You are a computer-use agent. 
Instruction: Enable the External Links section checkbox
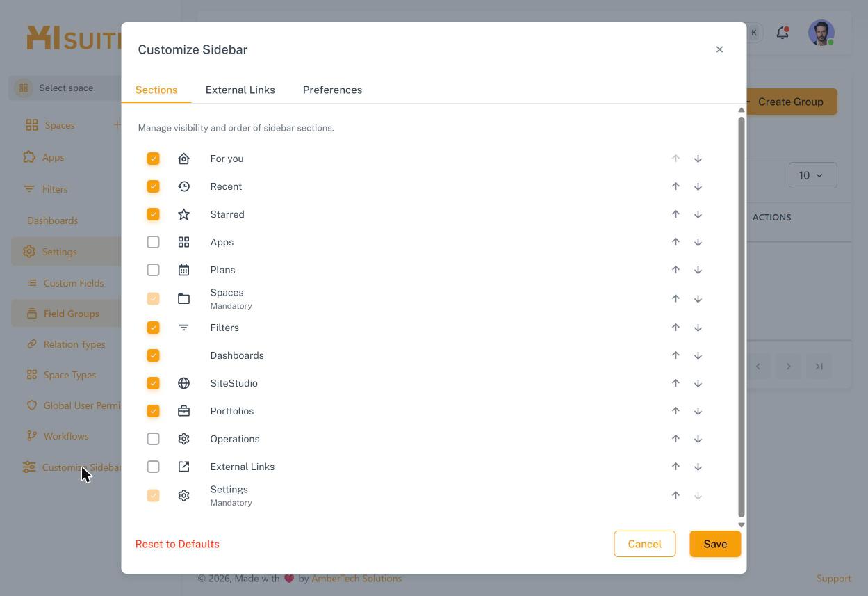[x=153, y=467]
